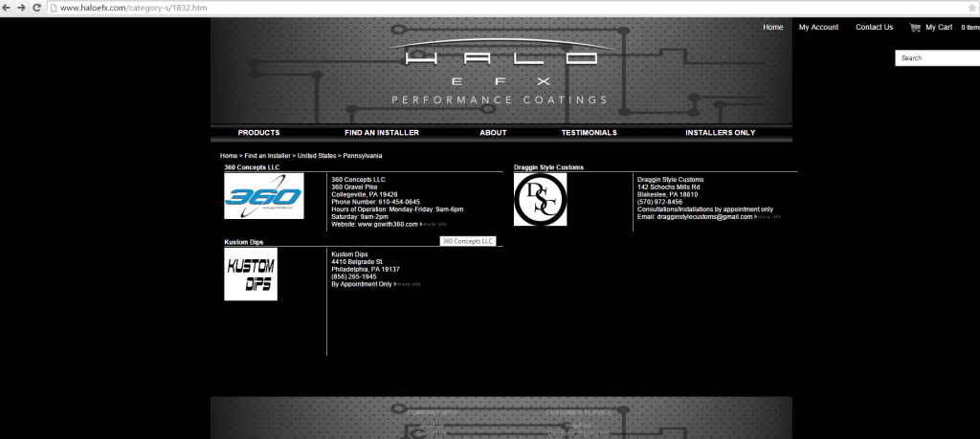Click the 360 Gravel Pike address text
Viewport: 980px width, 439px height.
tap(354, 187)
